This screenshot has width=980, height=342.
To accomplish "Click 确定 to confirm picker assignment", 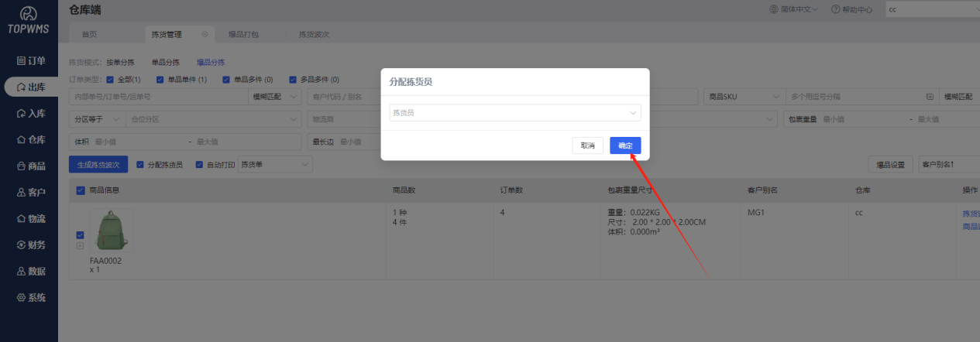I will (x=624, y=145).
